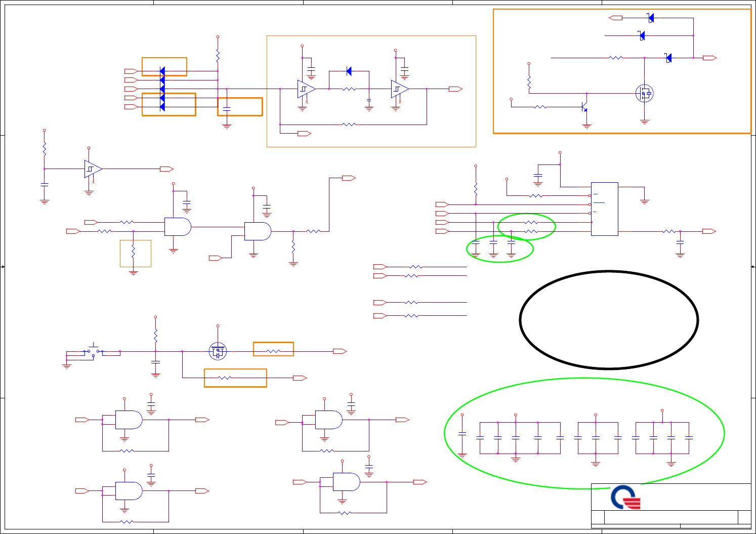The image size is (756, 534).
Task: Select the bottom-left AND gate with feedback resistor
Action: [x=129, y=491]
